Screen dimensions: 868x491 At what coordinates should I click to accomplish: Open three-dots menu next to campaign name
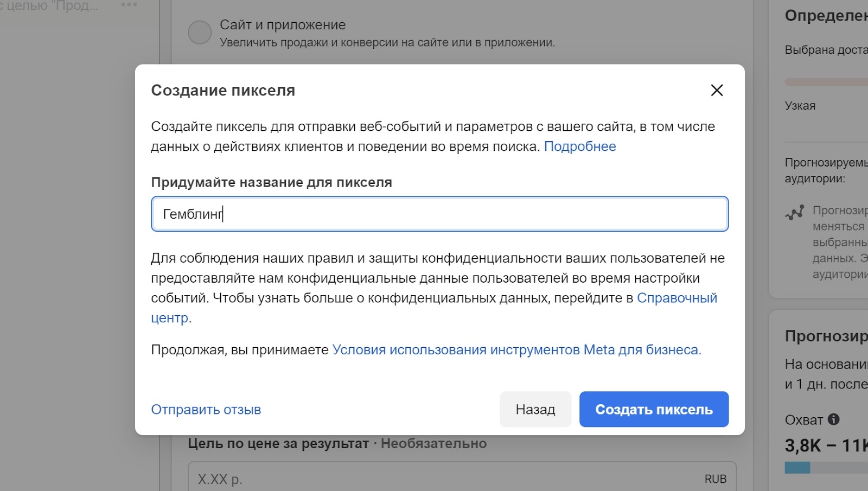coord(129,5)
